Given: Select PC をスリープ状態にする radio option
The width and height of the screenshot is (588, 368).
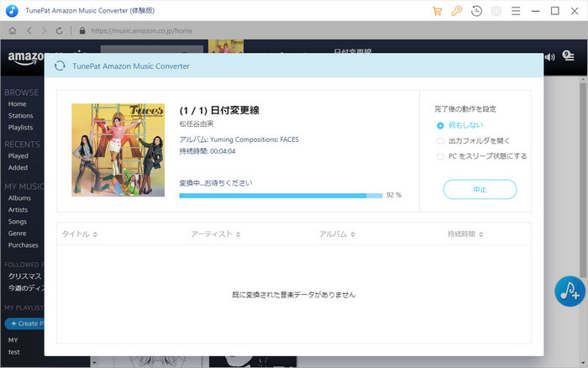Looking at the screenshot, I should pos(440,156).
